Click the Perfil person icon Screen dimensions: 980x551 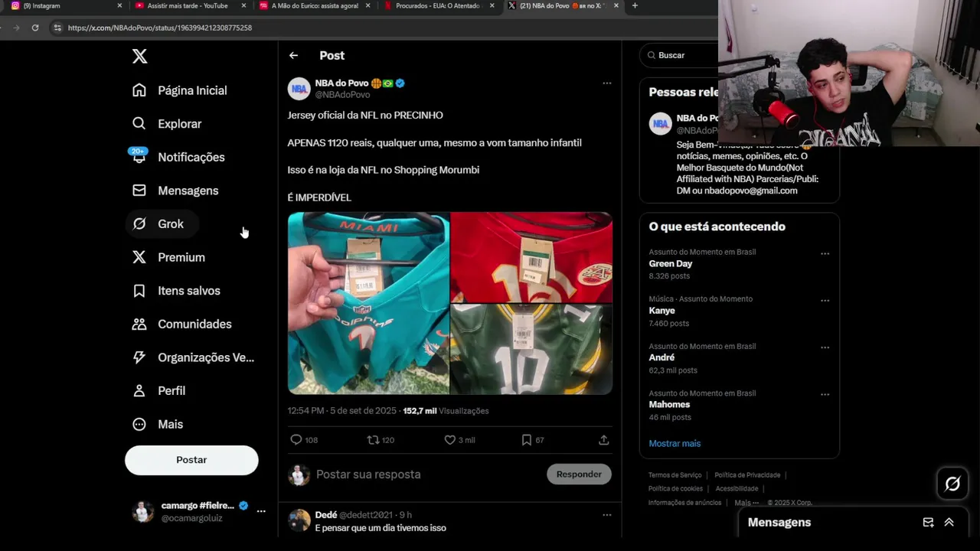[x=139, y=391]
